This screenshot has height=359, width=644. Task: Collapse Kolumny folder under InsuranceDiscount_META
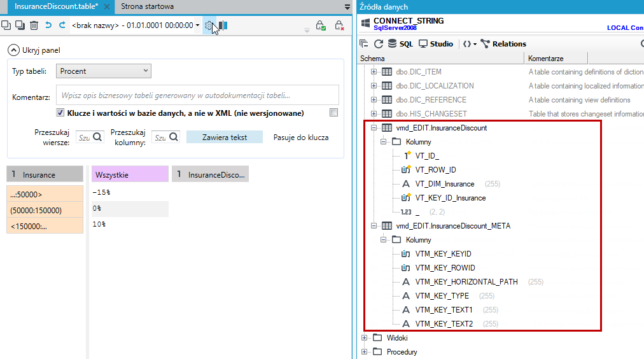[383, 240]
